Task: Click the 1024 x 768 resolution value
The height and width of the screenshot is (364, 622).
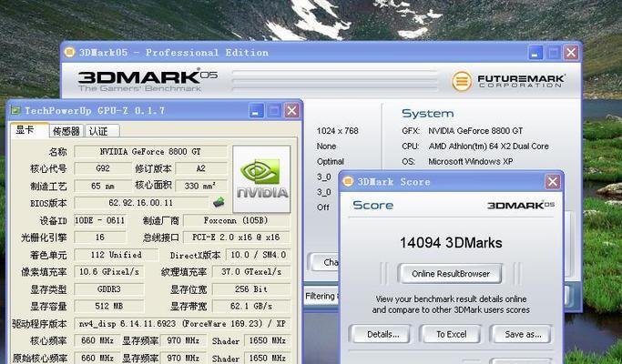Action: 338,131
